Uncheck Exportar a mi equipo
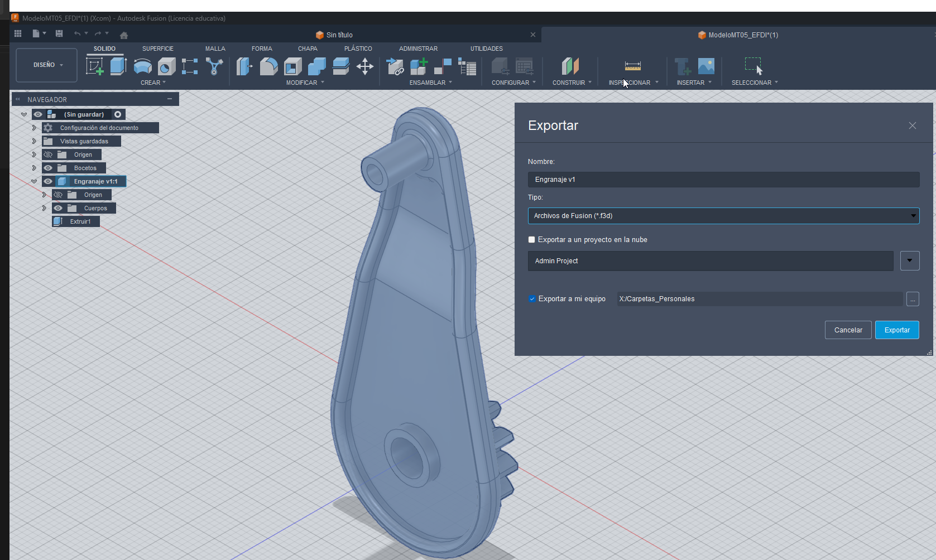 click(x=532, y=299)
